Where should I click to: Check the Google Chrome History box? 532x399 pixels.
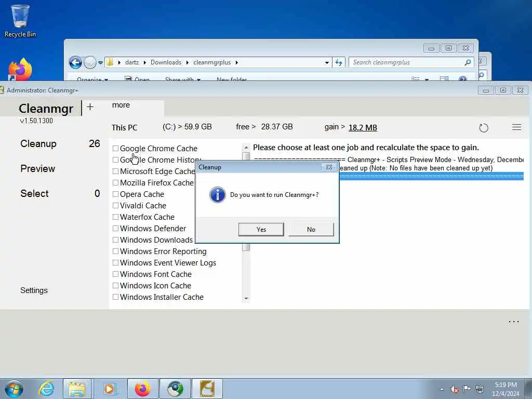(x=115, y=160)
